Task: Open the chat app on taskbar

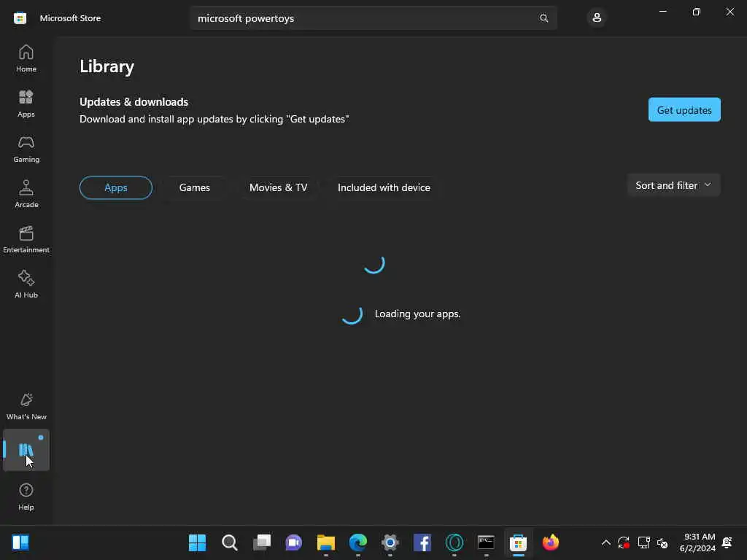Action: pos(293,542)
